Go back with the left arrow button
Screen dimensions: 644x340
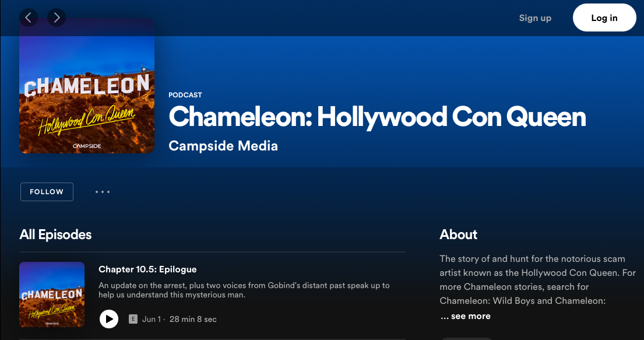pyautogui.click(x=29, y=17)
